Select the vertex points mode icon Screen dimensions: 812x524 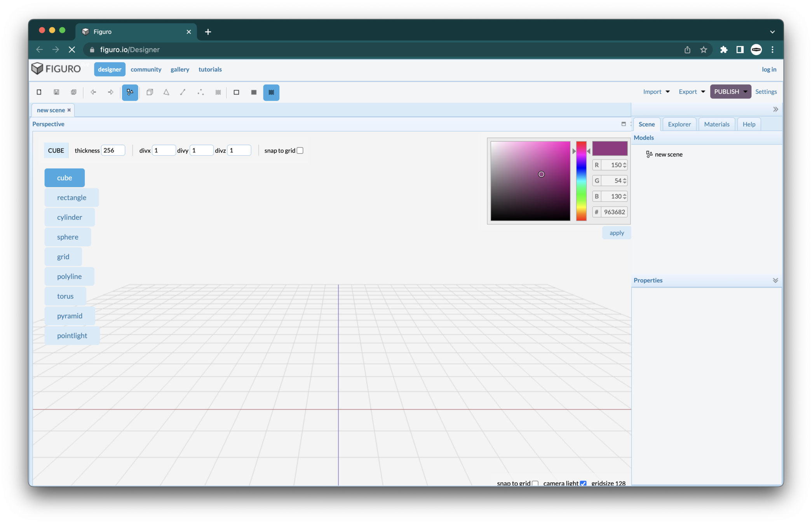(200, 92)
